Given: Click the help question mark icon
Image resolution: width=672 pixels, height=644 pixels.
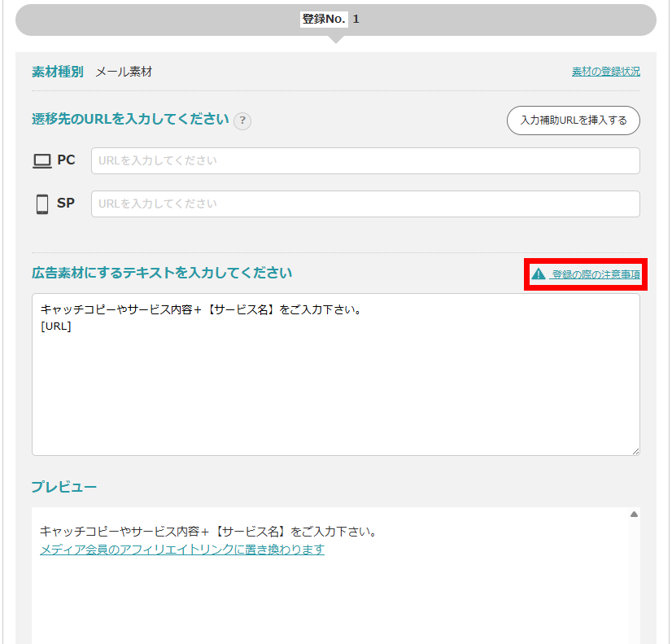Looking at the screenshot, I should pos(242,121).
